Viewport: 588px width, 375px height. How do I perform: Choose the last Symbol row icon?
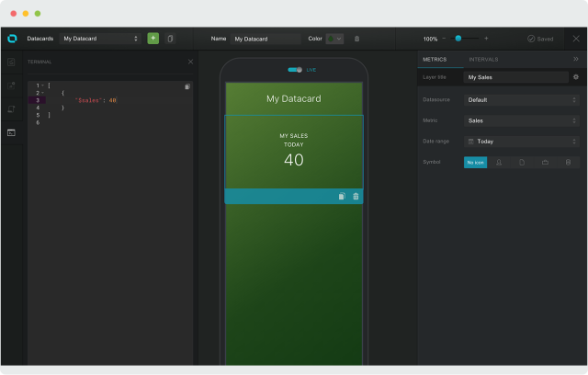[568, 163]
